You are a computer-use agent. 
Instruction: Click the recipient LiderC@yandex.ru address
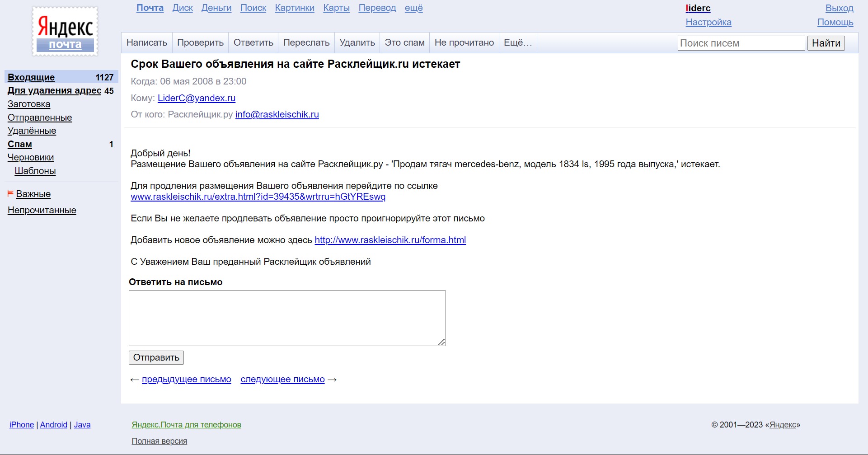coord(197,98)
